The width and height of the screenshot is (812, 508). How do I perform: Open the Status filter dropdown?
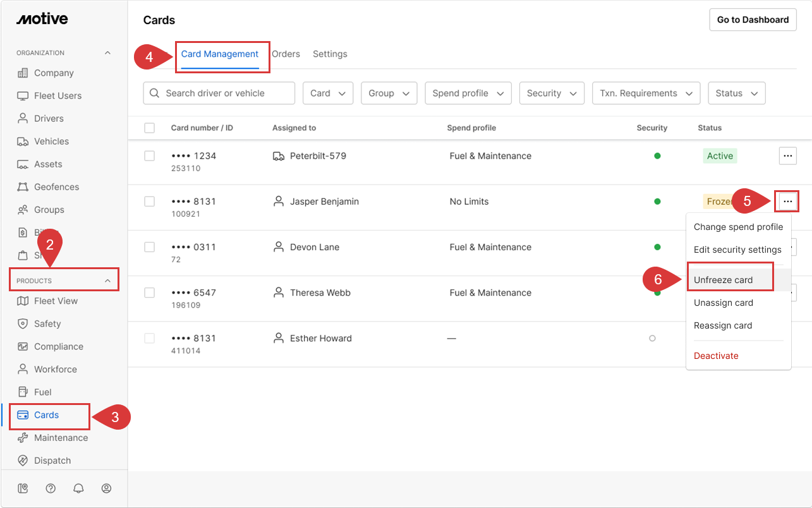[737, 93]
